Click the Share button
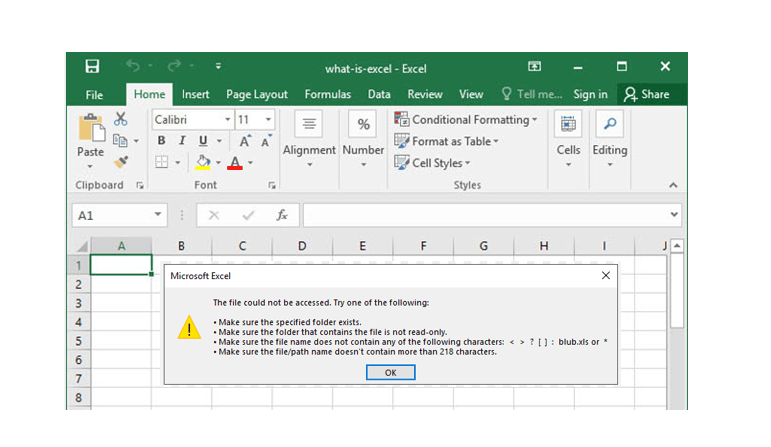Viewport: 771px width, 447px height. [x=647, y=94]
